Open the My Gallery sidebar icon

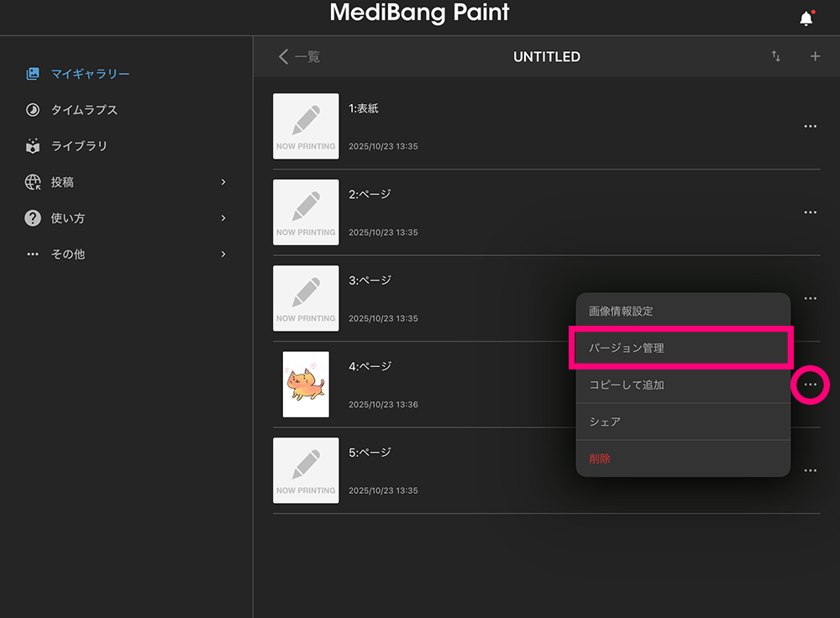(x=33, y=74)
